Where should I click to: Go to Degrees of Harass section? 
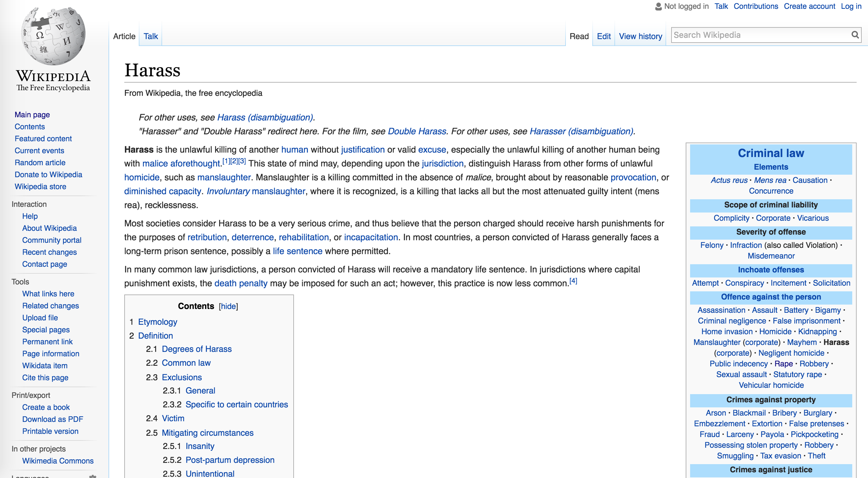(196, 349)
